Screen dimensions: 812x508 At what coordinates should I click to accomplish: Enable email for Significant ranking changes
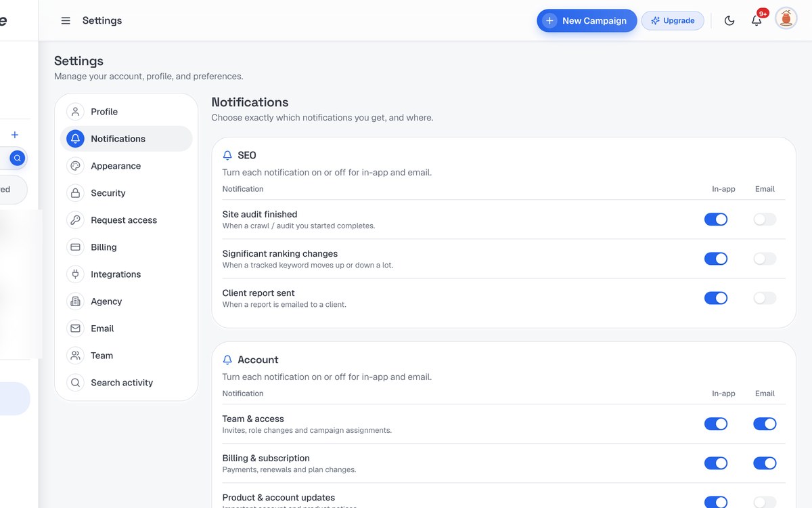point(765,259)
